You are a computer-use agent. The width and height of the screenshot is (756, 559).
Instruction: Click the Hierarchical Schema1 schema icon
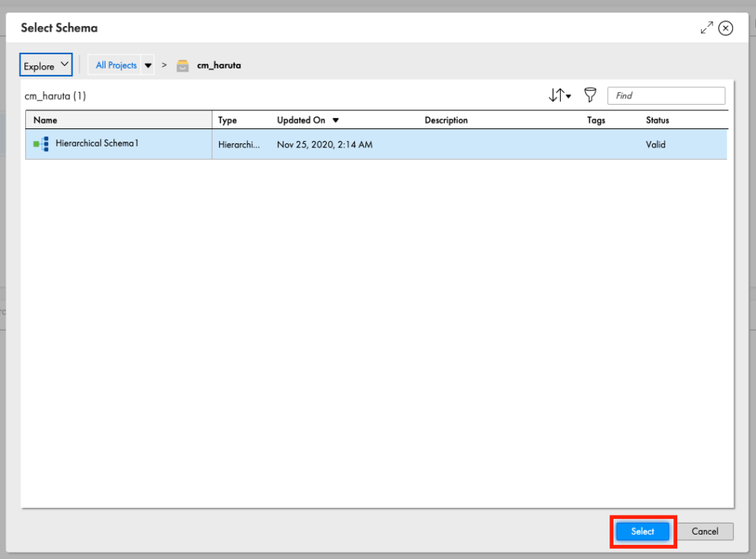[41, 143]
